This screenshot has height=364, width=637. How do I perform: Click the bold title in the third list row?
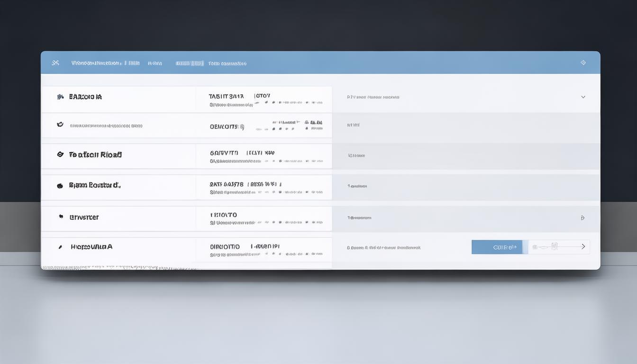pyautogui.click(x=95, y=155)
